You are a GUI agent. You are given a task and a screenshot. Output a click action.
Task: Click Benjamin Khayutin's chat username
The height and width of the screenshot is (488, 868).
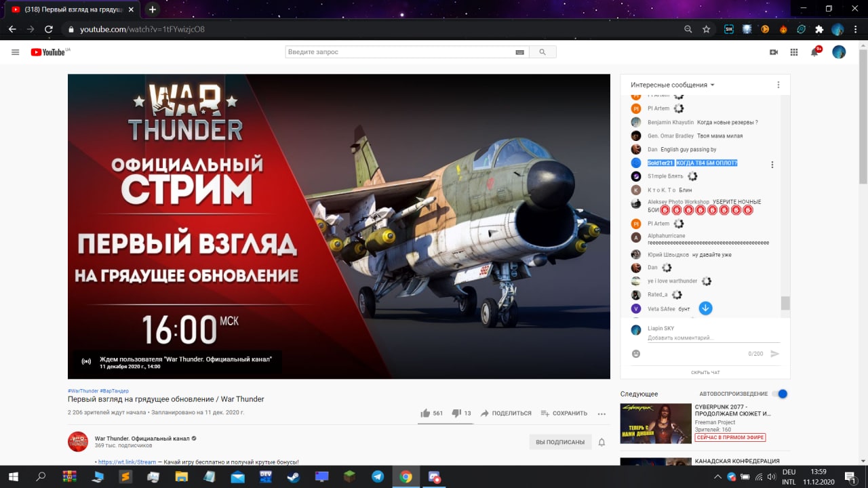(x=671, y=122)
